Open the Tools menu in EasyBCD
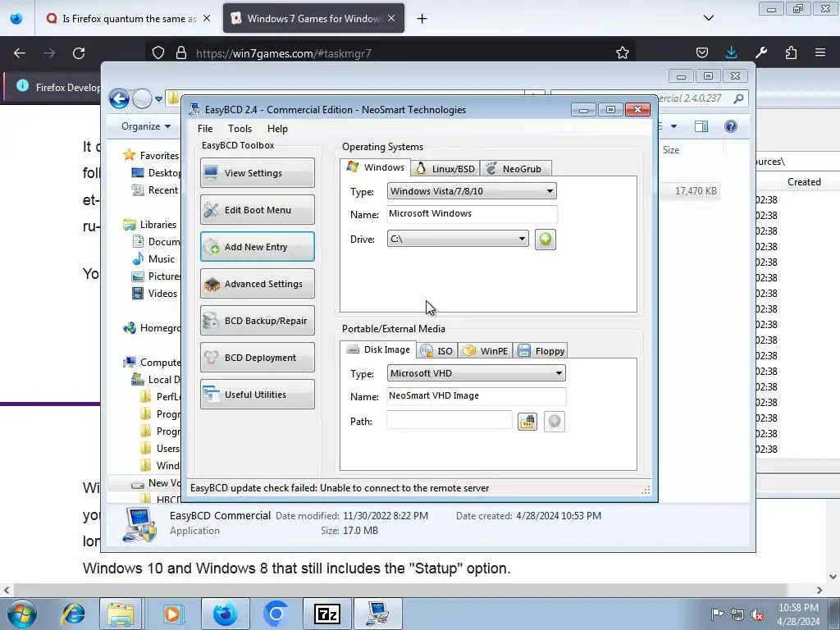Viewport: 840px width, 630px height. point(240,129)
